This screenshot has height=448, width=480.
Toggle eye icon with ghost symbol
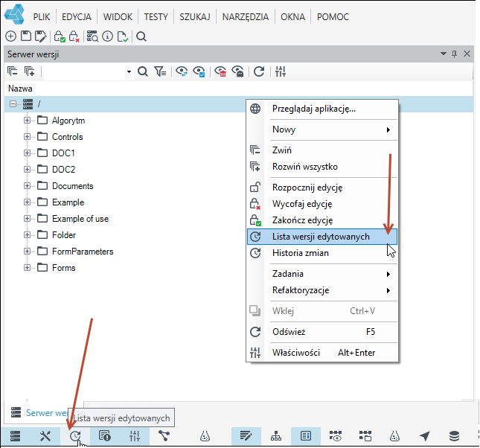click(238, 71)
